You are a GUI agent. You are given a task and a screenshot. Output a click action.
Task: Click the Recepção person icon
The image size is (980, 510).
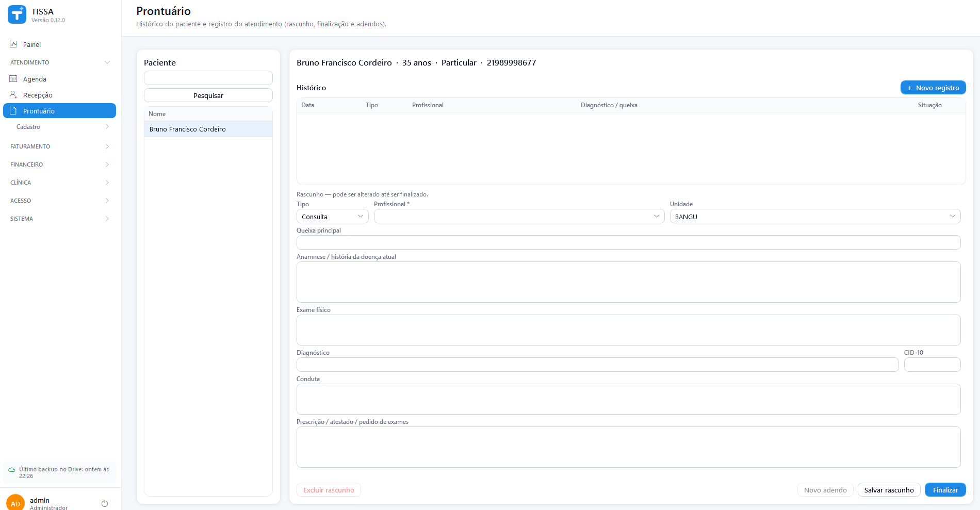(13, 95)
